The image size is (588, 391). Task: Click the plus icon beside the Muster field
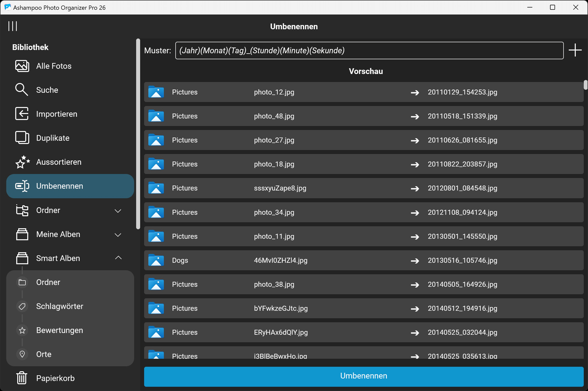[x=575, y=50]
